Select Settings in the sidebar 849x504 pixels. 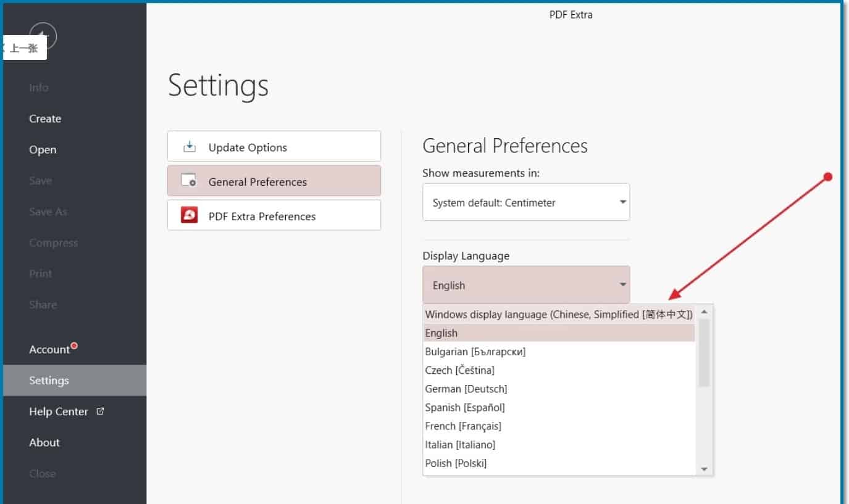pyautogui.click(x=75, y=381)
